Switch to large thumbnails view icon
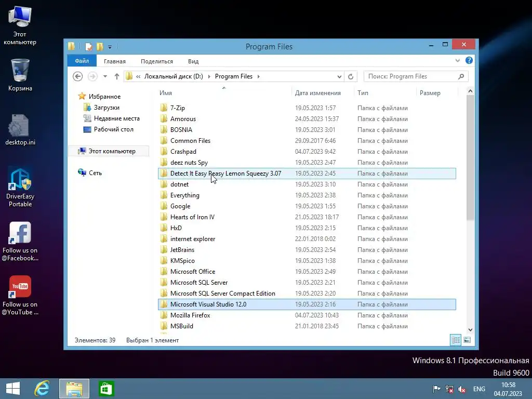Image resolution: width=532 pixels, height=399 pixels. coord(467,340)
